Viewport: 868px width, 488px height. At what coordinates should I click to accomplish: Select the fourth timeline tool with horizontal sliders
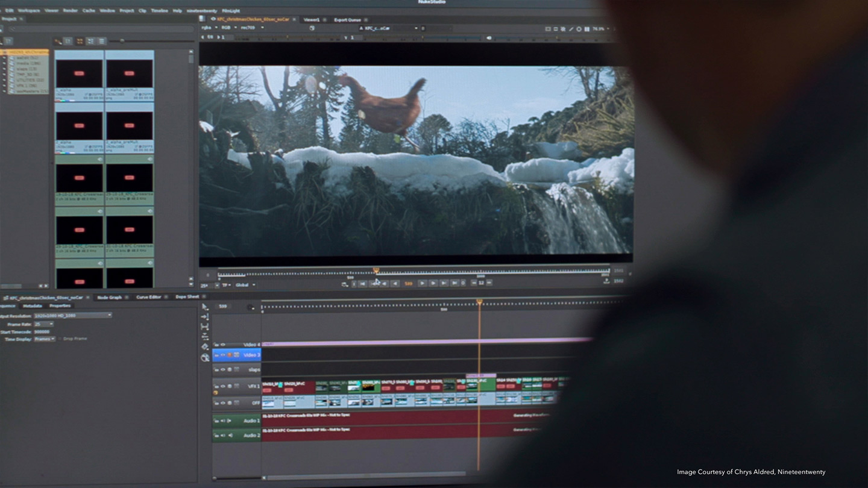point(205,337)
